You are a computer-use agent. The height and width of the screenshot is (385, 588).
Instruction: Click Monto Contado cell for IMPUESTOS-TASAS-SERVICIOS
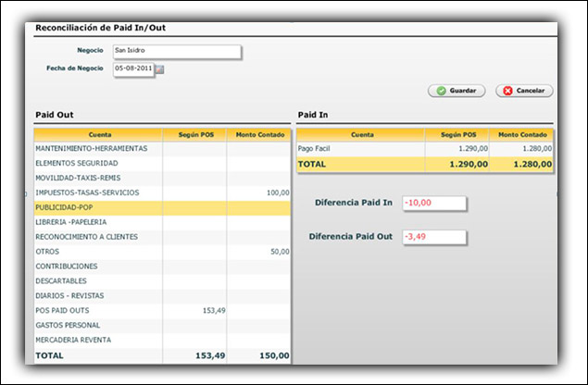coord(258,192)
